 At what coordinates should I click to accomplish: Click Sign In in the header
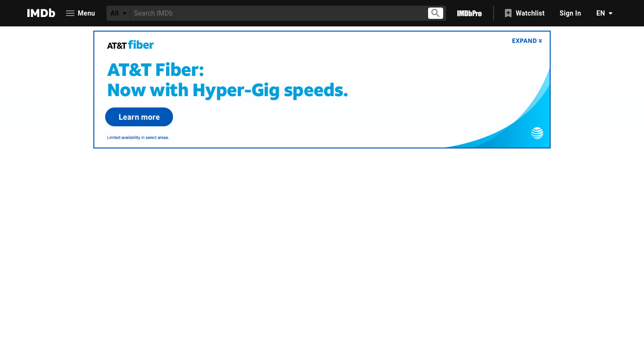point(570,13)
